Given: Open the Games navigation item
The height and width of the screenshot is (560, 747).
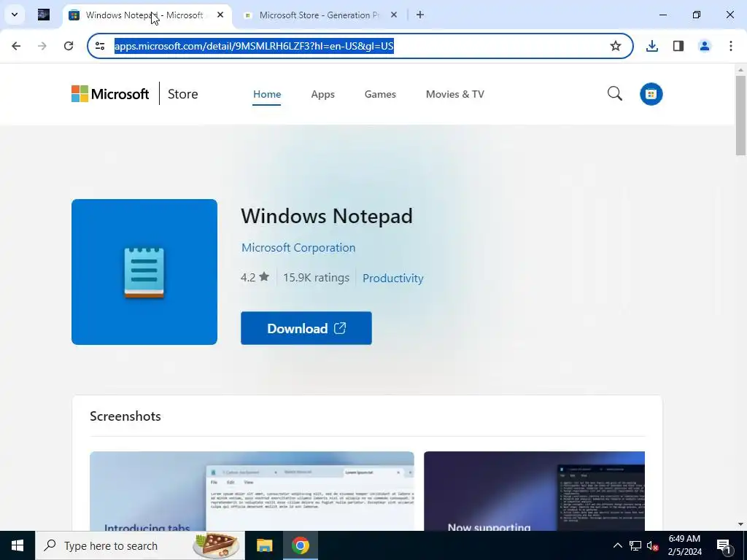Looking at the screenshot, I should pos(380,94).
